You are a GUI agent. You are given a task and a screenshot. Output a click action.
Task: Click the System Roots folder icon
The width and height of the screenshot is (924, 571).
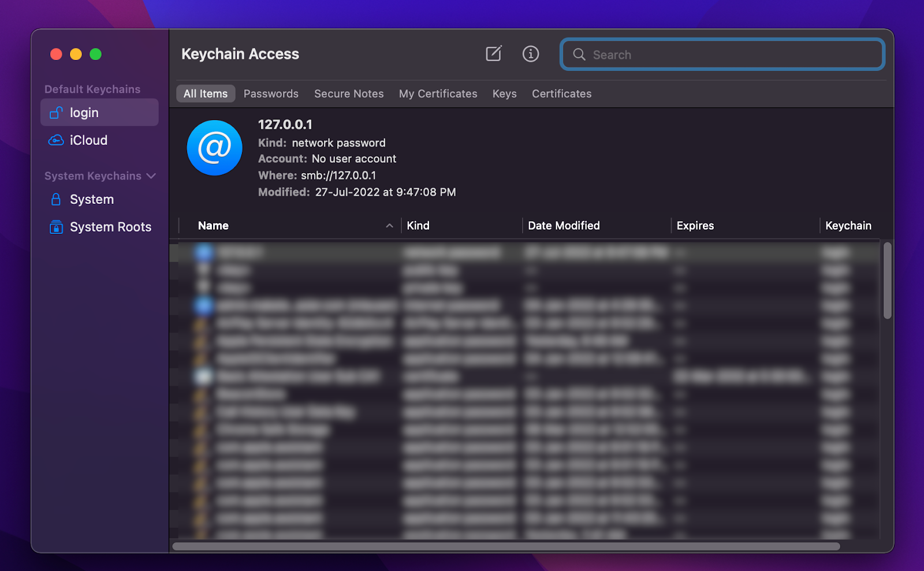click(x=56, y=227)
